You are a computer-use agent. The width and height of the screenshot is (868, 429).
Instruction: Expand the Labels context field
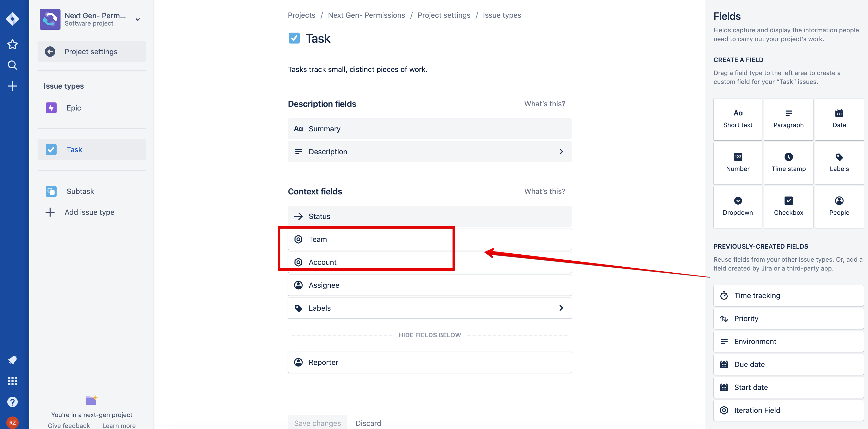point(561,308)
